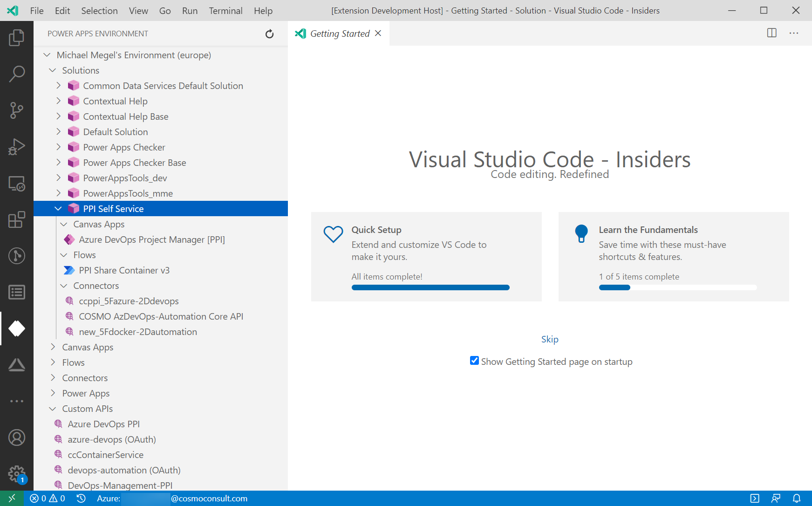Screen dimensions: 812x506
Task: Click the history clock icon in status bar
Action: point(81,498)
